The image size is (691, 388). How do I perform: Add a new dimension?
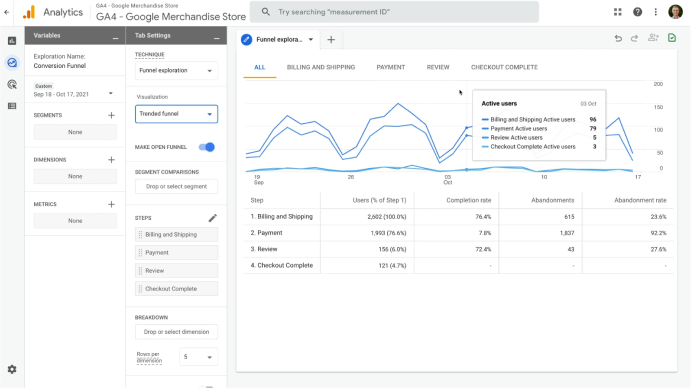pyautogui.click(x=111, y=160)
